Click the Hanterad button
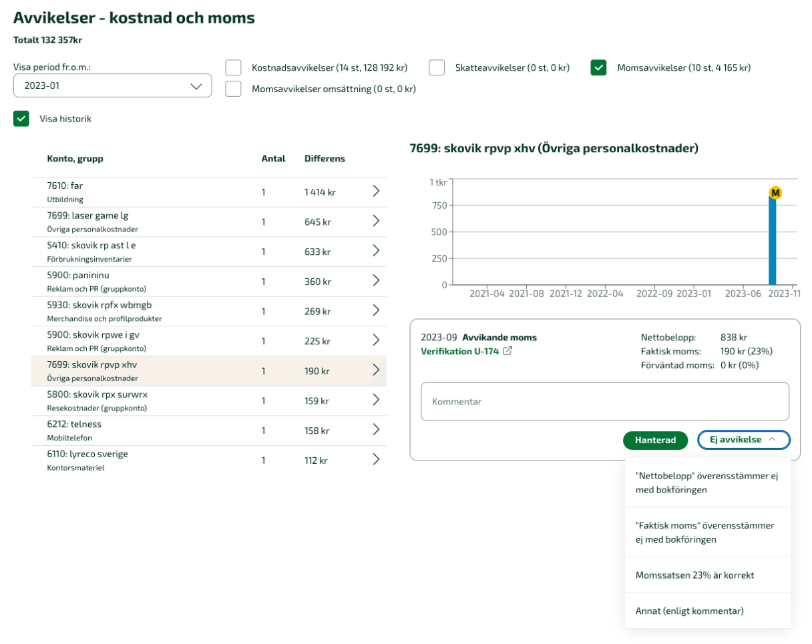 click(655, 440)
